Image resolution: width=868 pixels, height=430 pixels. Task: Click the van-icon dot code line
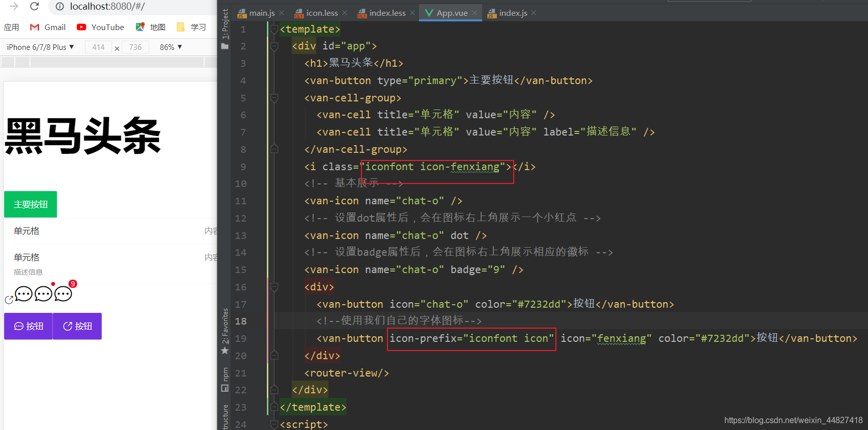click(x=396, y=235)
